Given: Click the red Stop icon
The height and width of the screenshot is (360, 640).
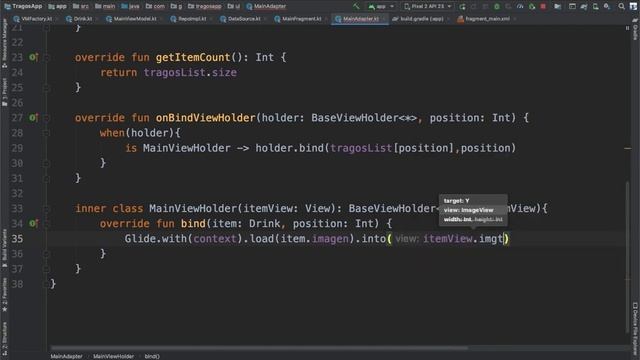Looking at the screenshot, I should click(543, 6).
